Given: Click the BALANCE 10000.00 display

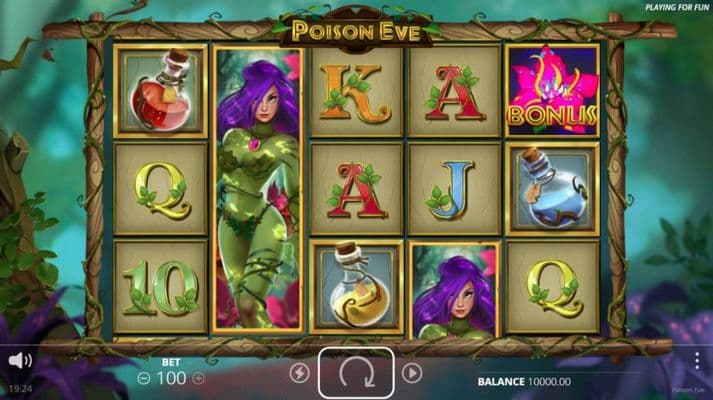Looking at the screenshot, I should pyautogui.click(x=524, y=381).
